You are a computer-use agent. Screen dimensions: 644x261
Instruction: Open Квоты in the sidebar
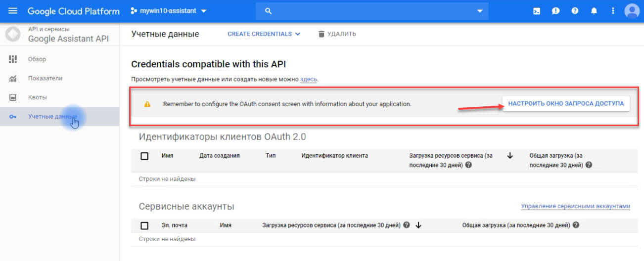[x=37, y=97]
